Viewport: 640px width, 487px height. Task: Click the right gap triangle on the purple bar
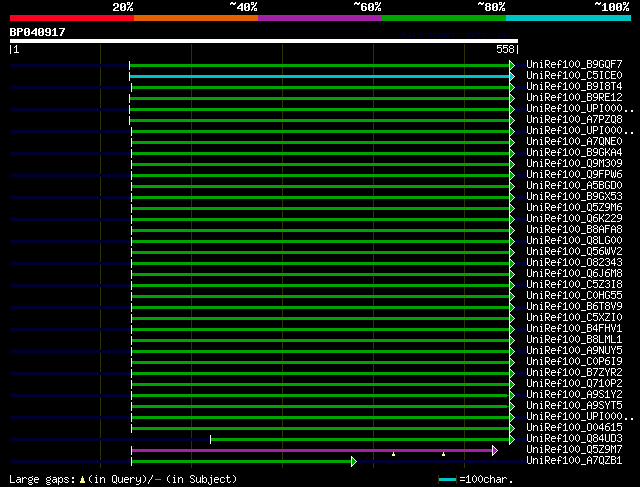[x=443, y=454]
